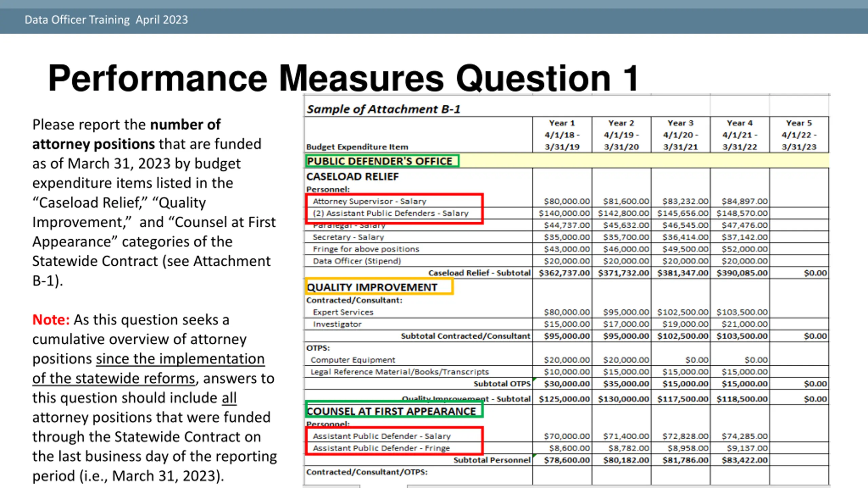Click the Computer Equipment row label
This screenshot has width=868, height=488.
pos(353,360)
